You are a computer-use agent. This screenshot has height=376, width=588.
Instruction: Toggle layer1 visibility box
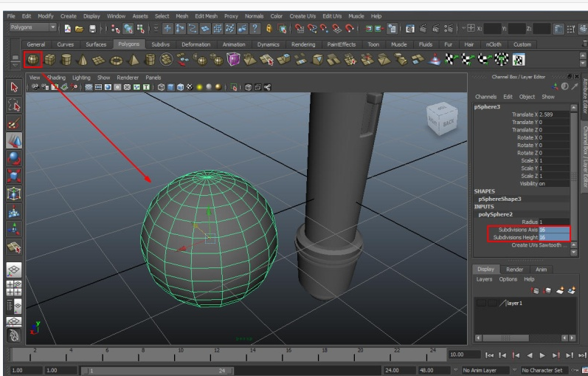(x=481, y=303)
